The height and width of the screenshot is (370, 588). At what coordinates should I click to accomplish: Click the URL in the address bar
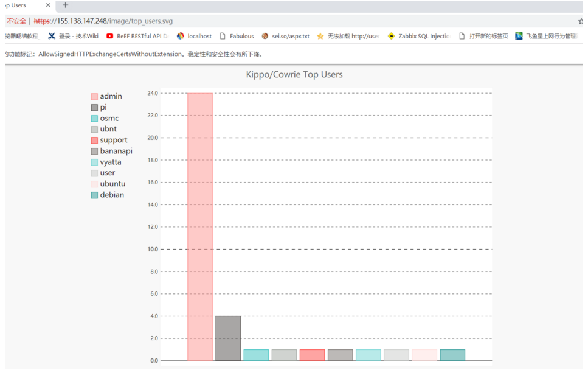pyautogui.click(x=103, y=21)
